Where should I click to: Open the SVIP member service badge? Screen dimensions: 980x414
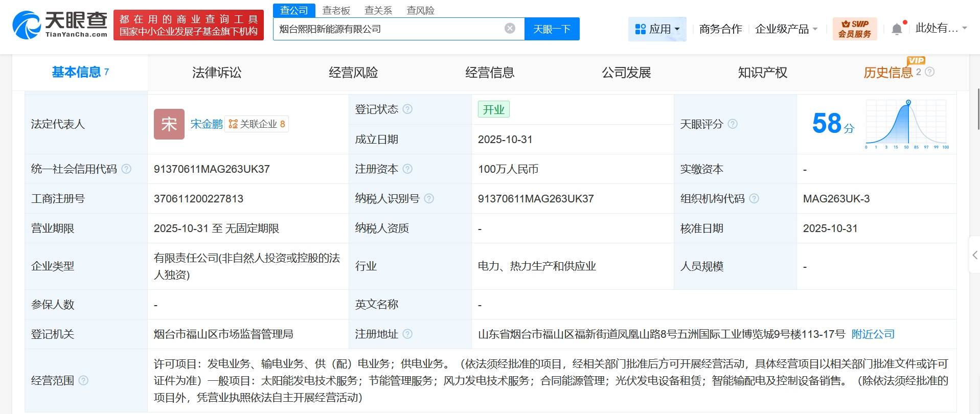point(855,29)
